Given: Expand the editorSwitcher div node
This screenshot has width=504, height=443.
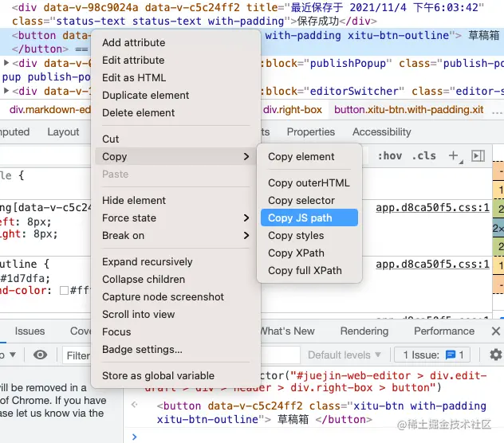Looking at the screenshot, I should 6,91.
